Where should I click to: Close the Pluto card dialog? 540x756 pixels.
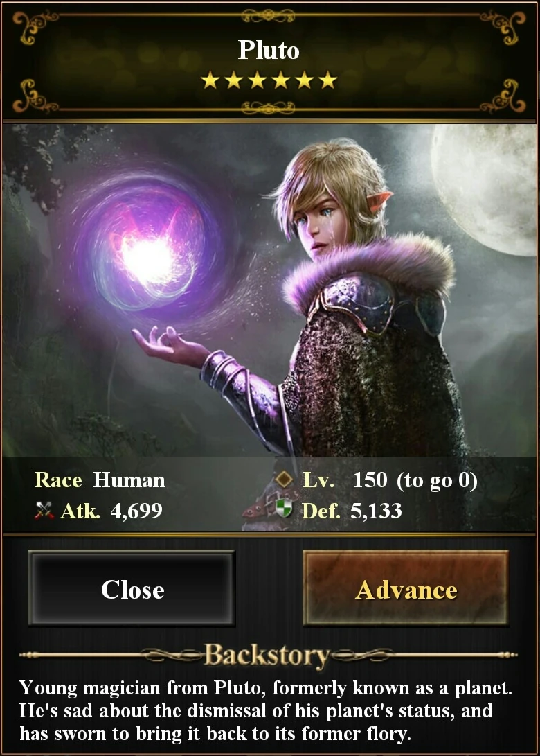tap(132, 588)
